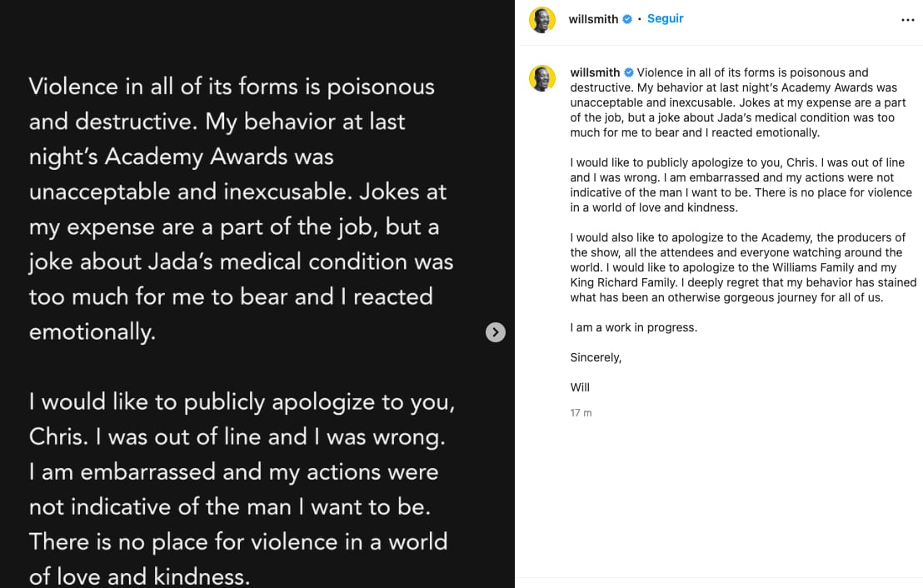Click 'of love and kindness' line in image
Image resolution: width=923 pixels, height=588 pixels.
click(x=139, y=576)
